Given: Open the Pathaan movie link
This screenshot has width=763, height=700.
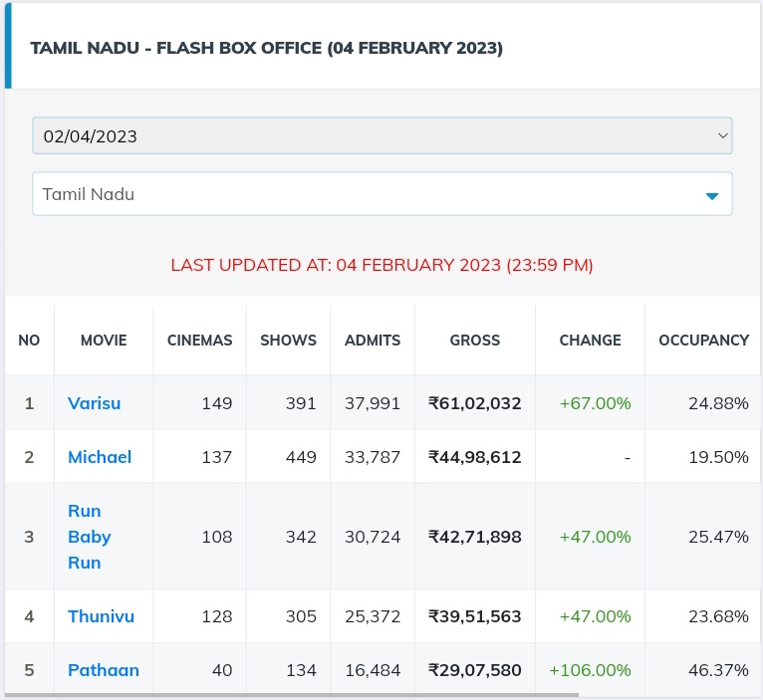Looking at the screenshot, I should click(x=104, y=670).
